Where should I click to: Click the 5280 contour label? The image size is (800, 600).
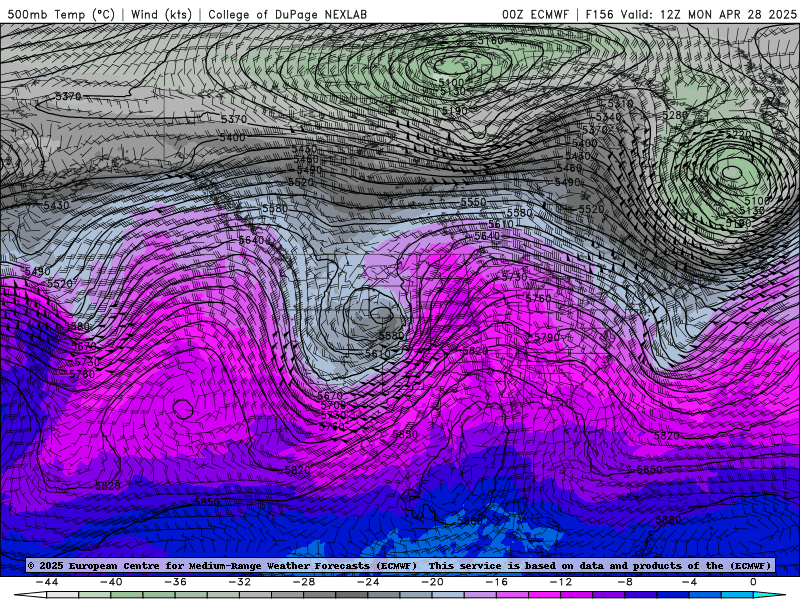675,115
